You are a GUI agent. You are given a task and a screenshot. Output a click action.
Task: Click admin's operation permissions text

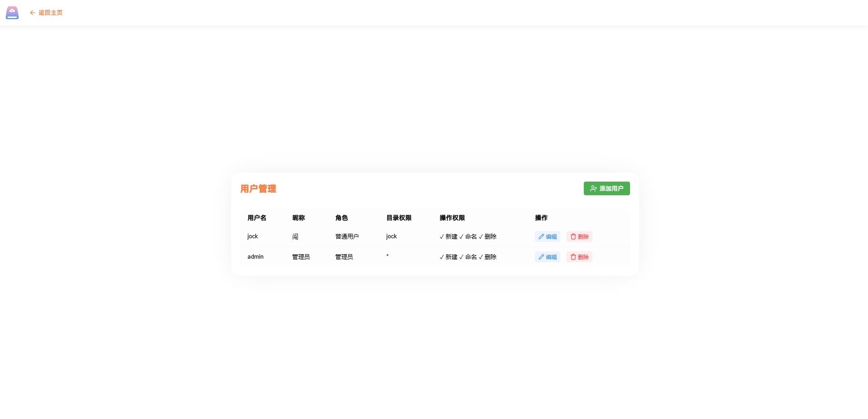[x=468, y=257]
